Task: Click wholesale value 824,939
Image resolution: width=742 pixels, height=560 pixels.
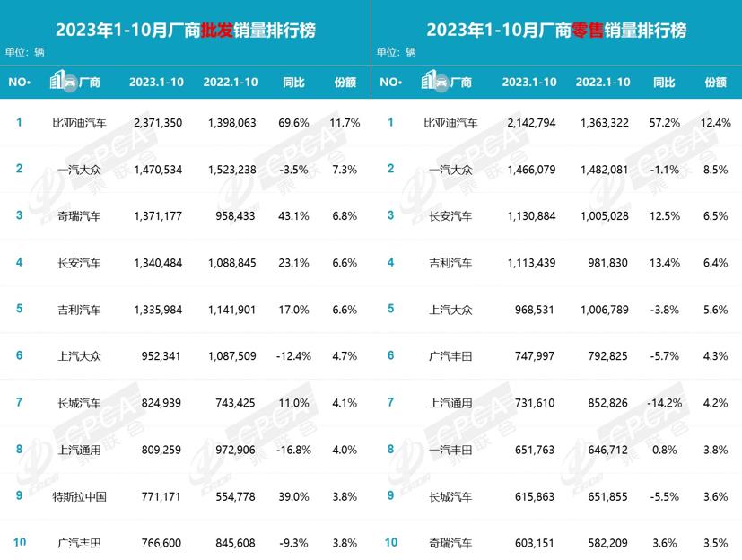Action: [161, 403]
